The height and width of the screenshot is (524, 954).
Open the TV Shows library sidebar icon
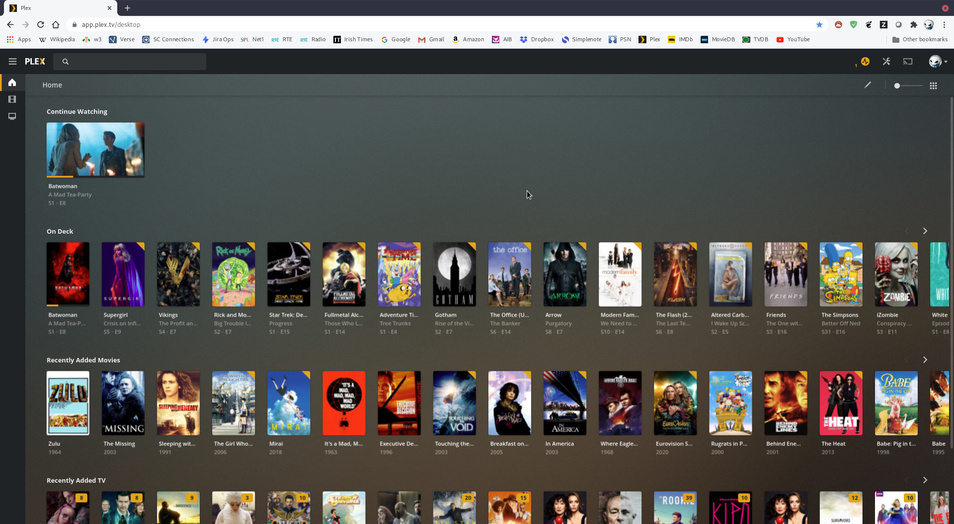(x=12, y=116)
